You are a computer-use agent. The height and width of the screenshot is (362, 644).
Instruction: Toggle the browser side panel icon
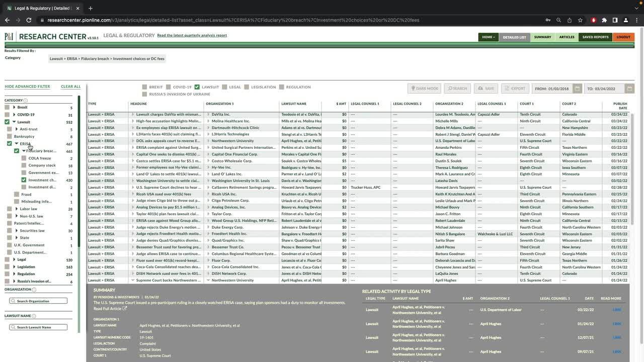pyautogui.click(x=615, y=20)
